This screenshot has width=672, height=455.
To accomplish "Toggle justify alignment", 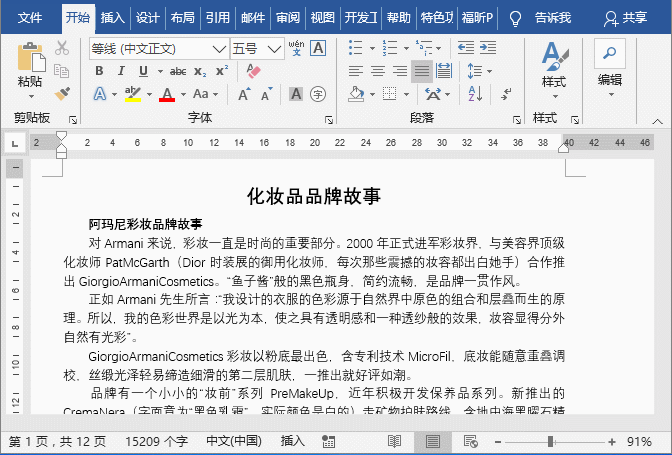I will pos(422,71).
